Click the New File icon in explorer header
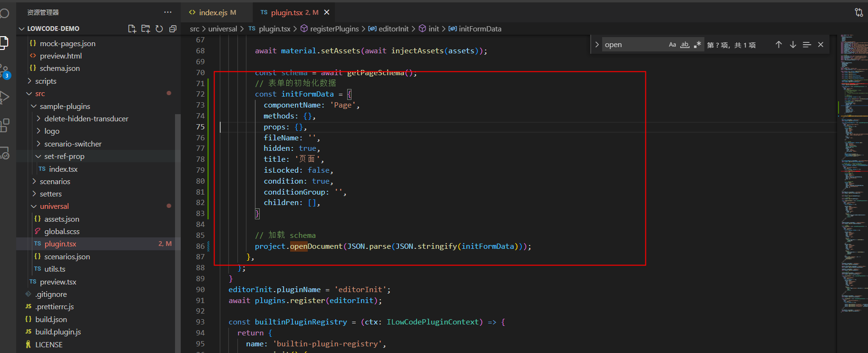This screenshot has width=868, height=353. click(x=132, y=29)
